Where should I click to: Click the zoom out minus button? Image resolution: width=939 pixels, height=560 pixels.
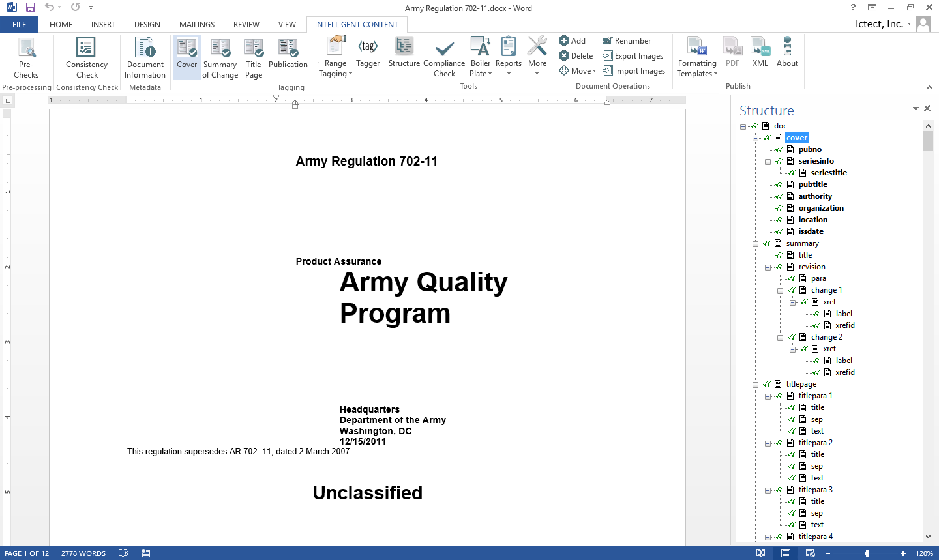tap(828, 553)
